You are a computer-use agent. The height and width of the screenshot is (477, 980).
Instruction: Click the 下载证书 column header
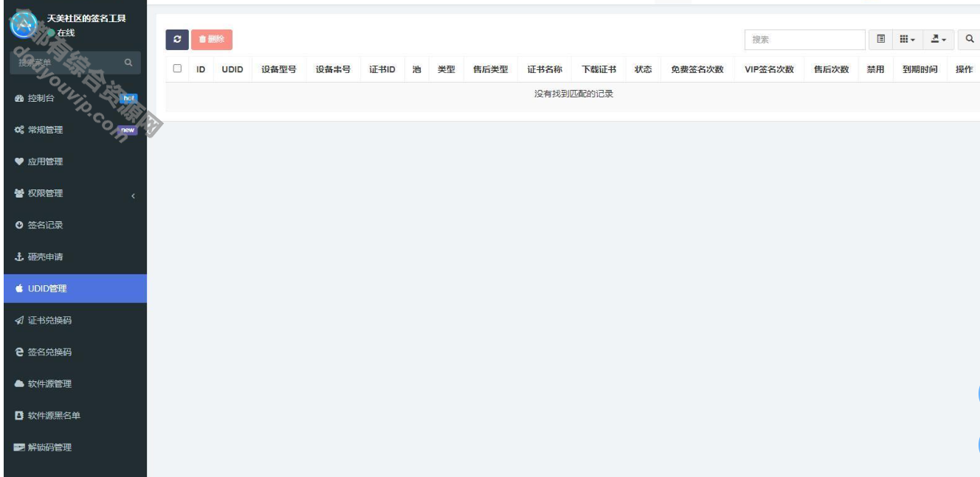coord(598,69)
